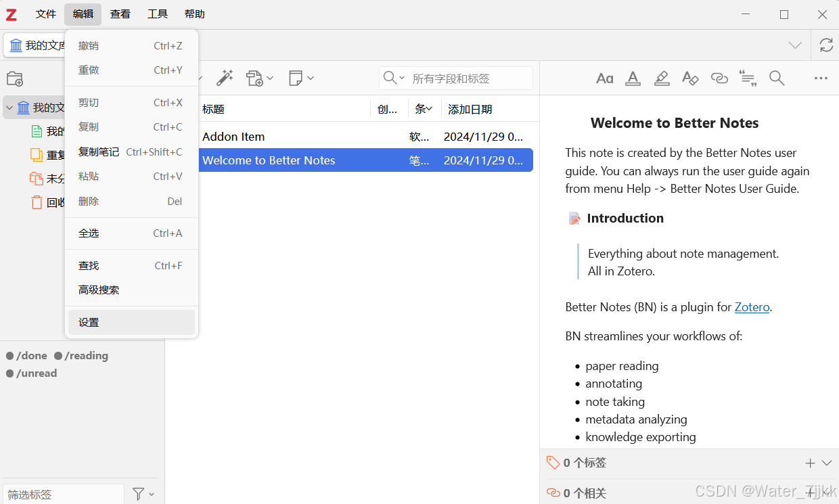
Task: Click the highlight color marker icon
Action: tap(662, 78)
